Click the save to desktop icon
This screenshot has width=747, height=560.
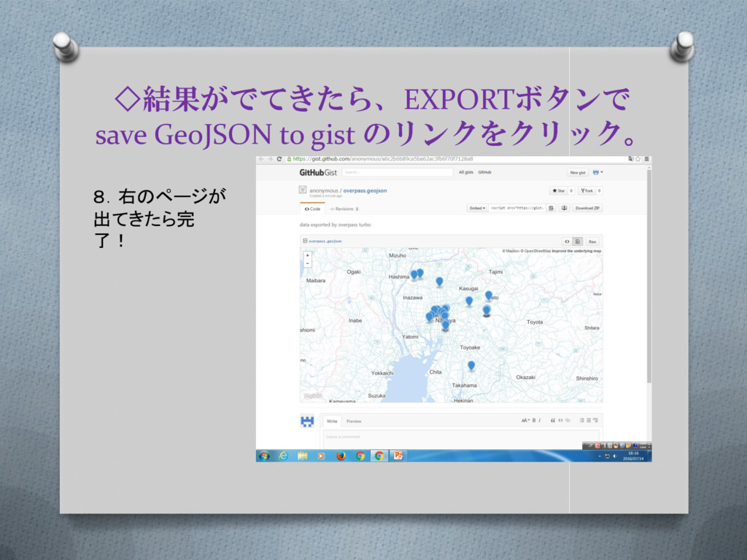[x=564, y=208]
